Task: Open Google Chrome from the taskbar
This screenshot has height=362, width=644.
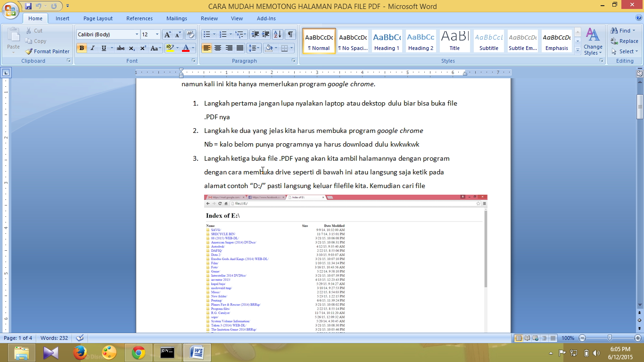Action: coord(138,353)
